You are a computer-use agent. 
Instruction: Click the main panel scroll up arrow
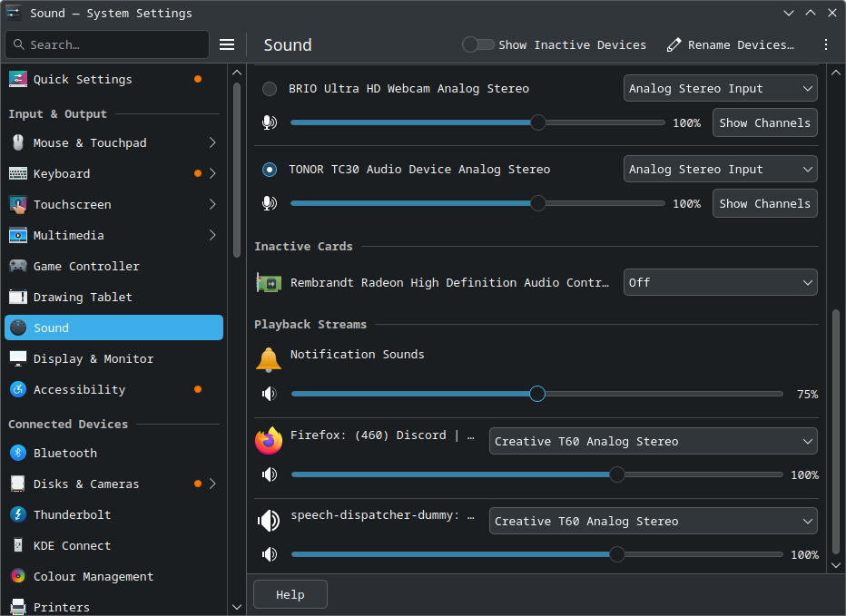(836, 73)
